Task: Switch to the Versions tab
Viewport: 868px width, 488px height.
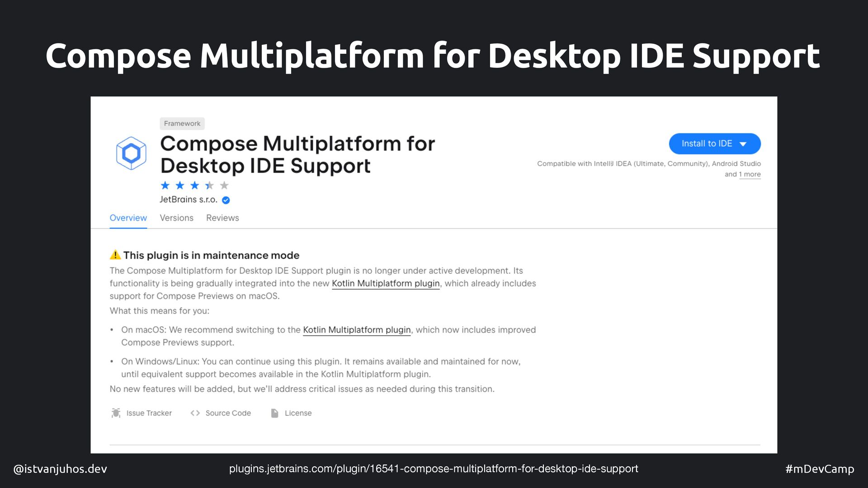Action: pos(176,218)
